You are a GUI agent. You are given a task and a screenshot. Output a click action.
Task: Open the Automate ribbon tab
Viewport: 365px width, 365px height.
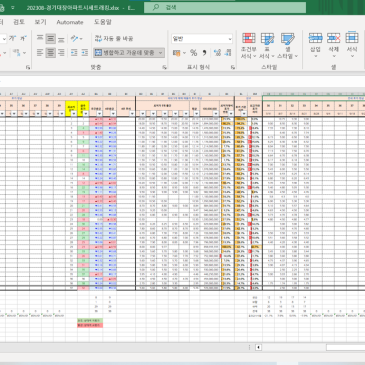[70, 22]
